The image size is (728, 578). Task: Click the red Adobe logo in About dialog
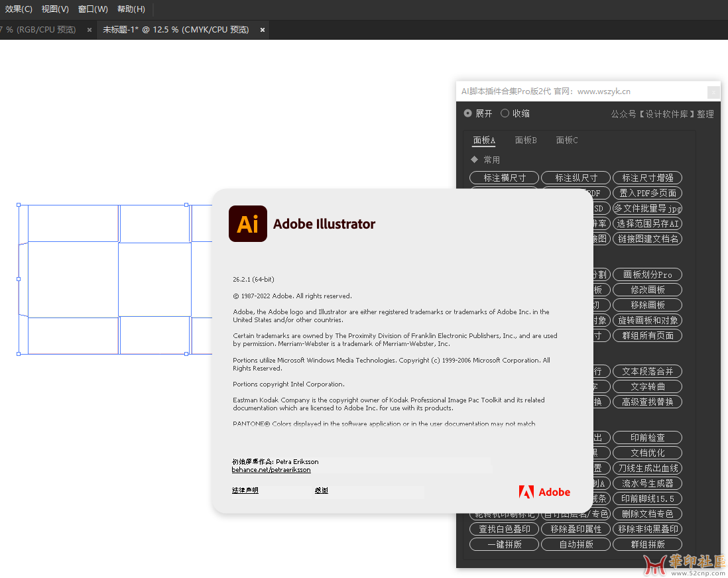[x=544, y=492]
